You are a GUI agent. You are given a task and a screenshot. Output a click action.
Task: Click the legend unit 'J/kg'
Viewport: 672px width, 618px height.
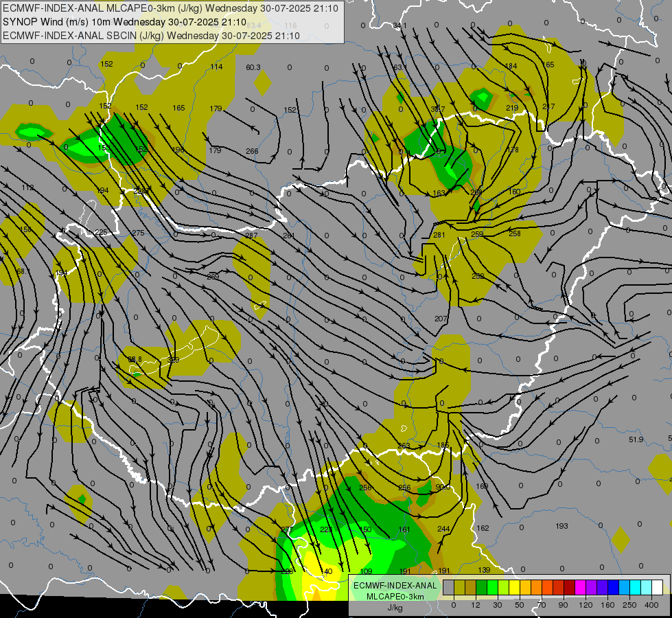[395, 608]
